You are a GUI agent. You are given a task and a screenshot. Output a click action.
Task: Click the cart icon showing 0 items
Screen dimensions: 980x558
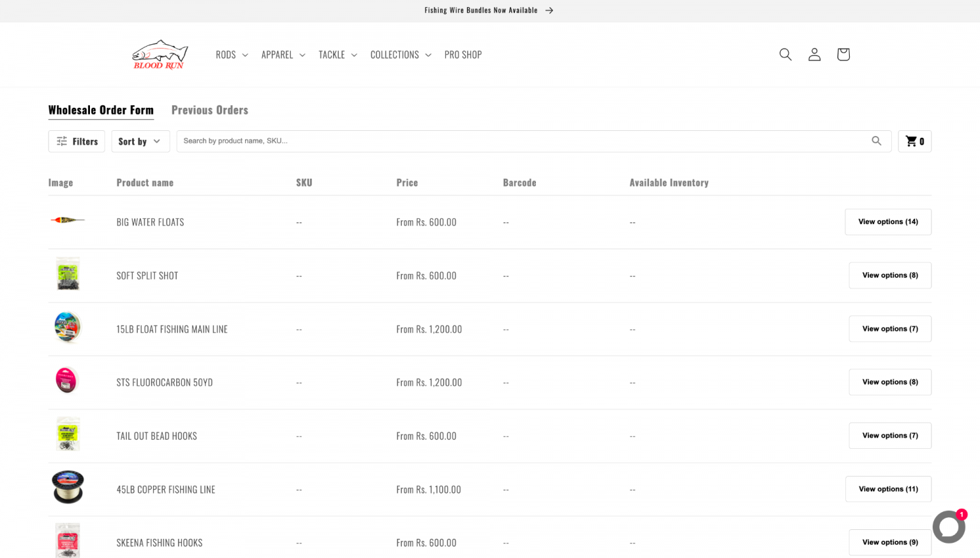click(x=914, y=141)
